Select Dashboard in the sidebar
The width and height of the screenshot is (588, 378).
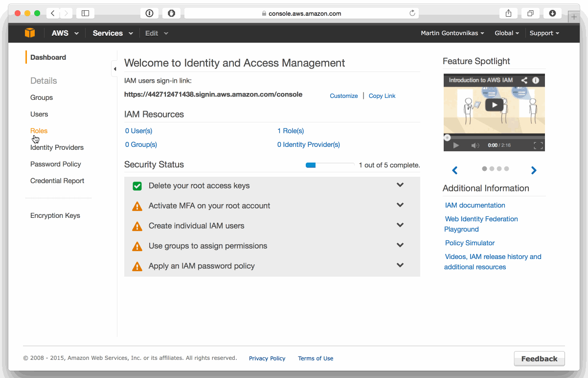pyautogui.click(x=48, y=57)
